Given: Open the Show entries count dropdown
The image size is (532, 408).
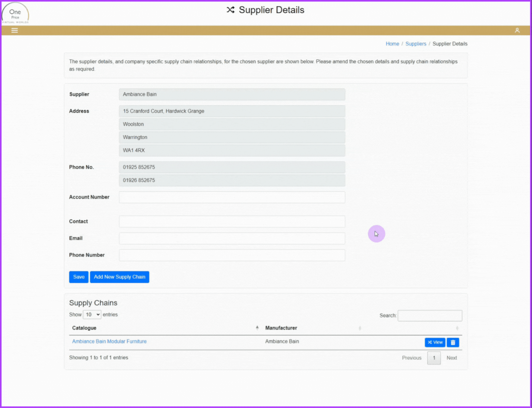Looking at the screenshot, I should pos(92,315).
